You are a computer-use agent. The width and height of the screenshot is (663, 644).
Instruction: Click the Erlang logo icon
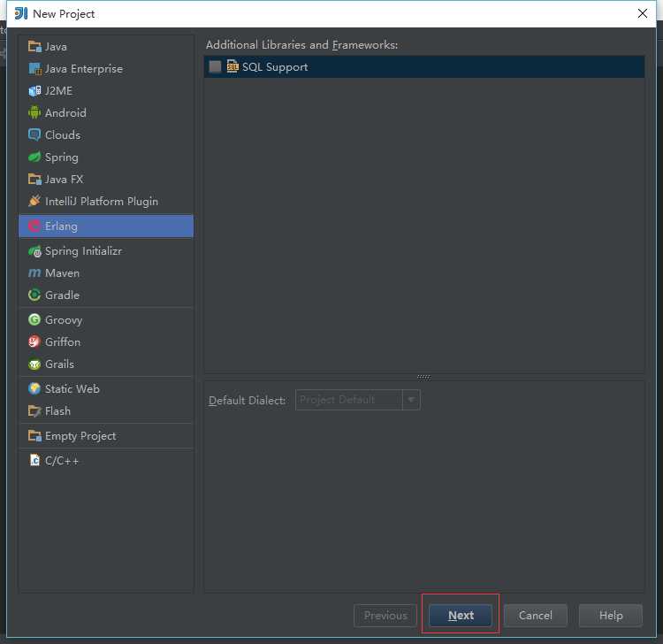point(34,226)
